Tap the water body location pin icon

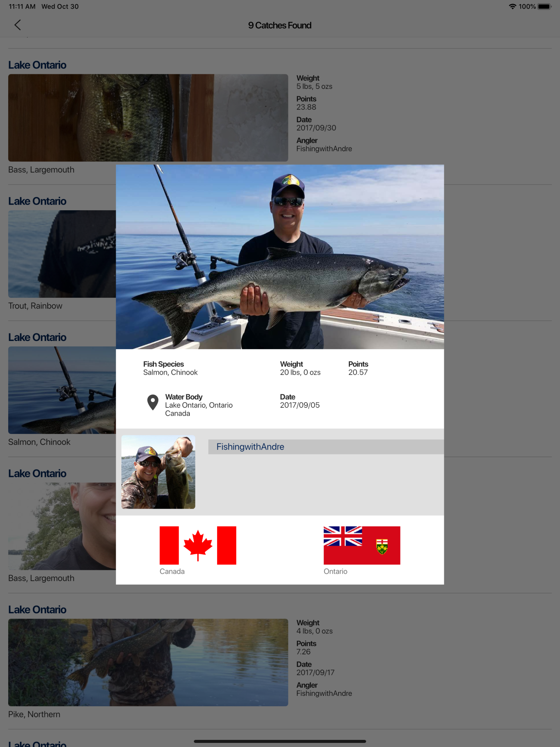pos(152,402)
